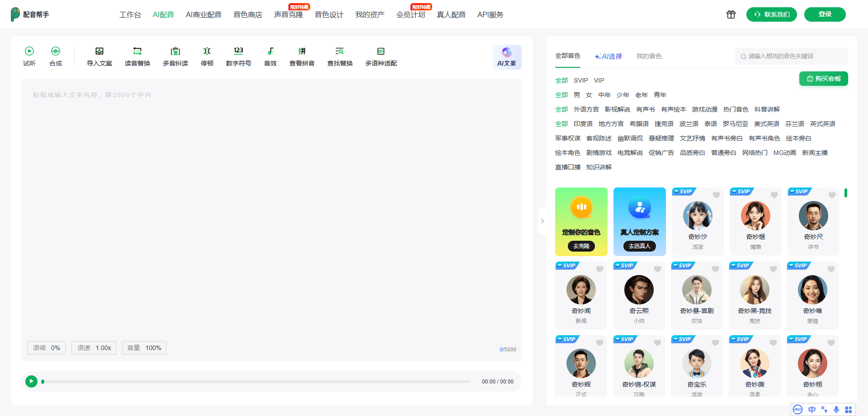
Task: Open the AI文案 assistant
Action: (x=507, y=57)
